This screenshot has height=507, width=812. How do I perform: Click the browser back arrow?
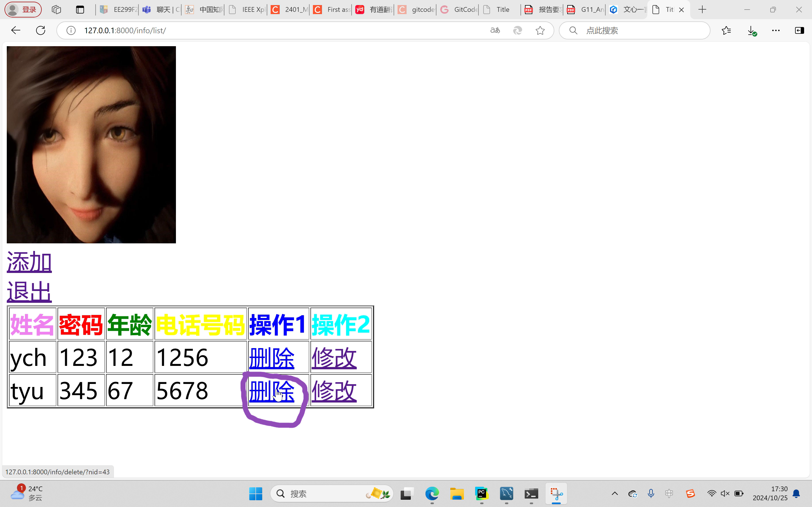click(16, 30)
